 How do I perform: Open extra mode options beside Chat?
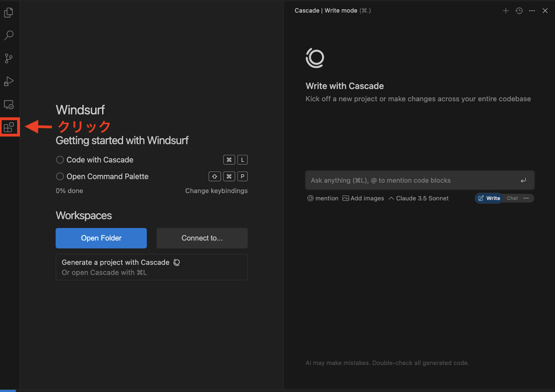(526, 198)
